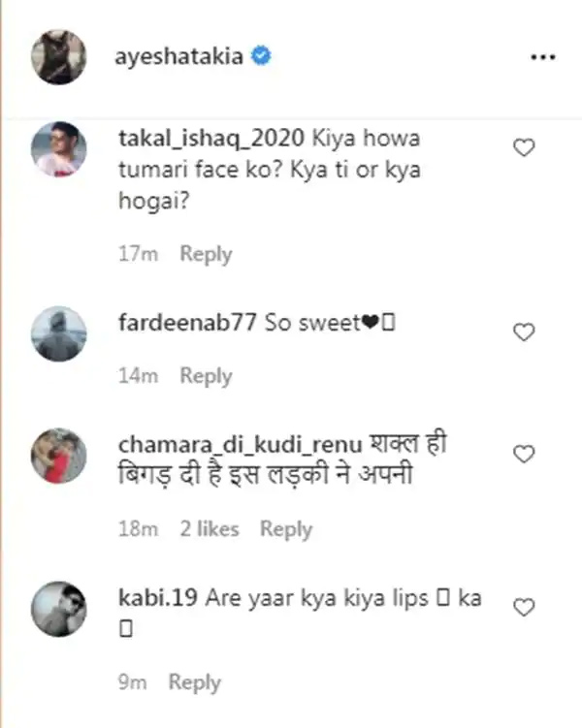The width and height of the screenshot is (582, 728).
Task: Like fardeenab77's So sweet comment
Action: click(524, 332)
